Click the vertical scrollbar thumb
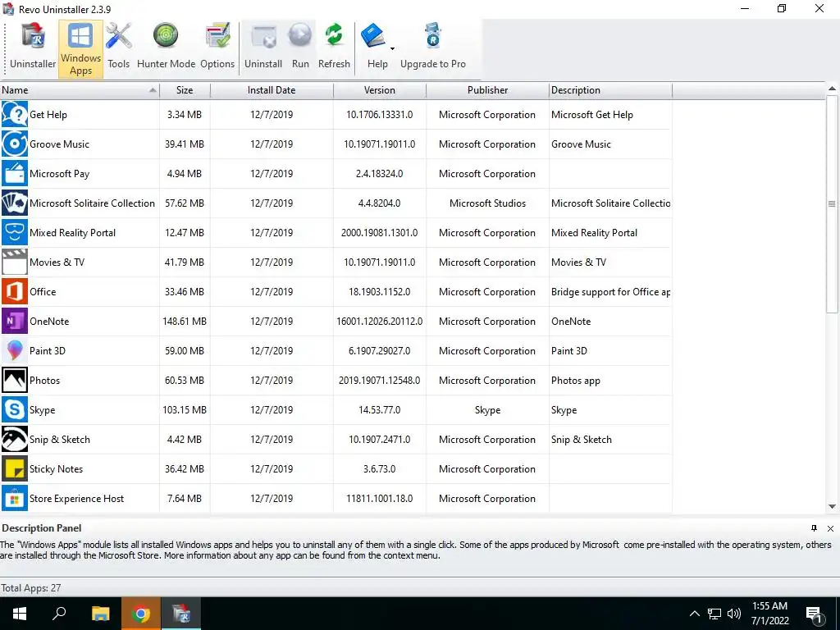840x630 pixels. pos(832,204)
